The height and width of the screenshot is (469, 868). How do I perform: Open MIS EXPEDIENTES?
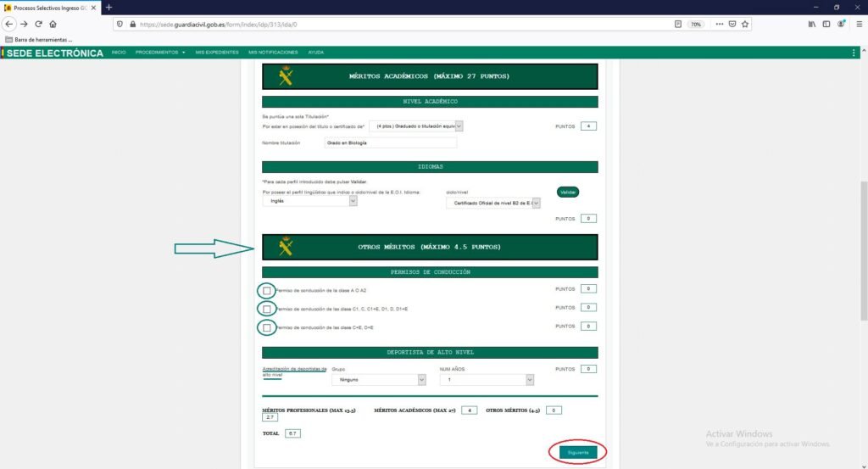tap(217, 53)
